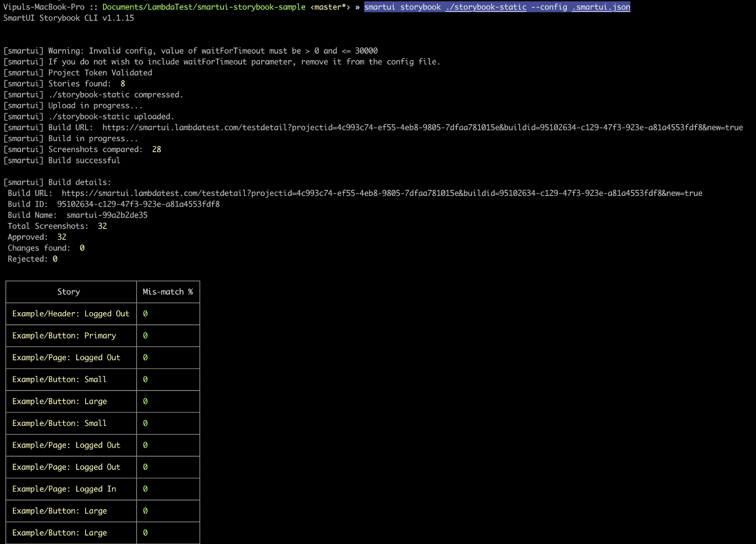Click the Changes found value 0
The width and height of the screenshot is (756, 544).
[x=82, y=247]
